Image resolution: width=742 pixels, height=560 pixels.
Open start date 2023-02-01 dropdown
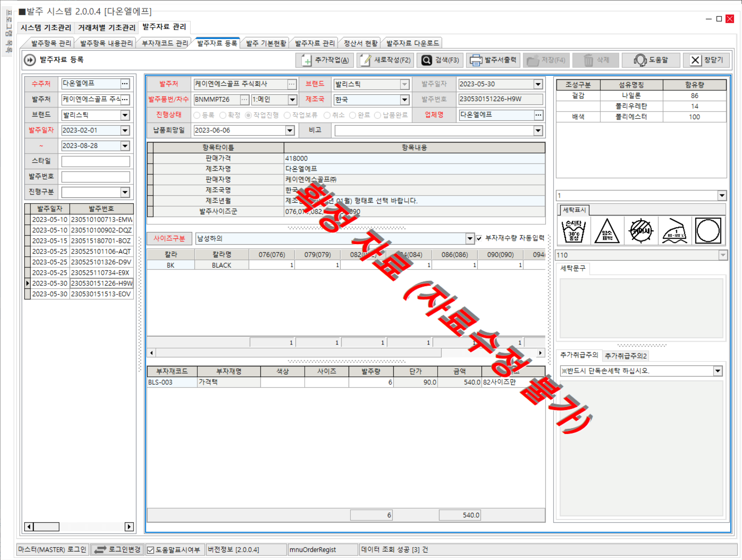[125, 130]
